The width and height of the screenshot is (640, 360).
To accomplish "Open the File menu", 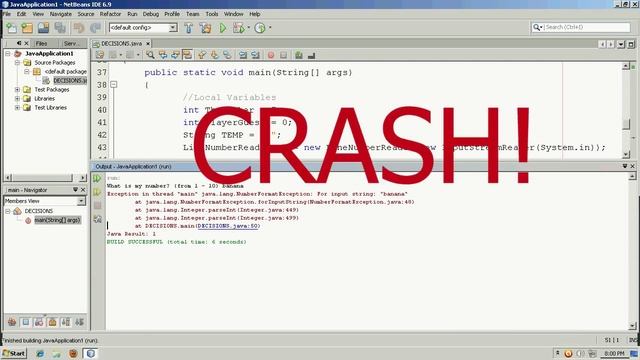I will click(7, 14).
